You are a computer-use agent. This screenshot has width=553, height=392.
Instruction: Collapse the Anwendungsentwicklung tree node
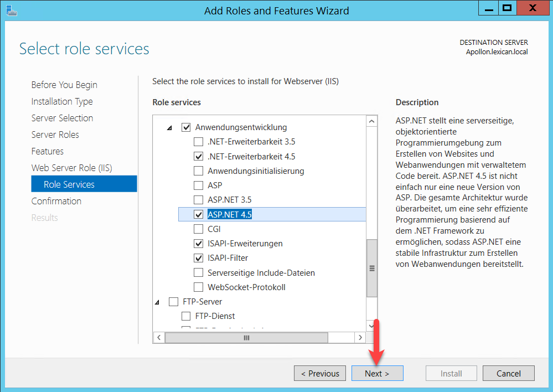170,128
